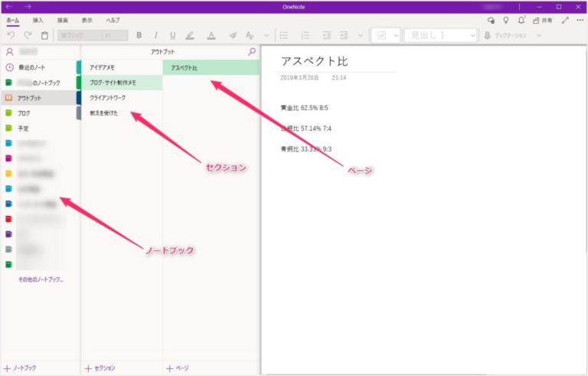This screenshot has height=376, width=588.
Task: Start dictation with the microphone
Action: click(487, 35)
